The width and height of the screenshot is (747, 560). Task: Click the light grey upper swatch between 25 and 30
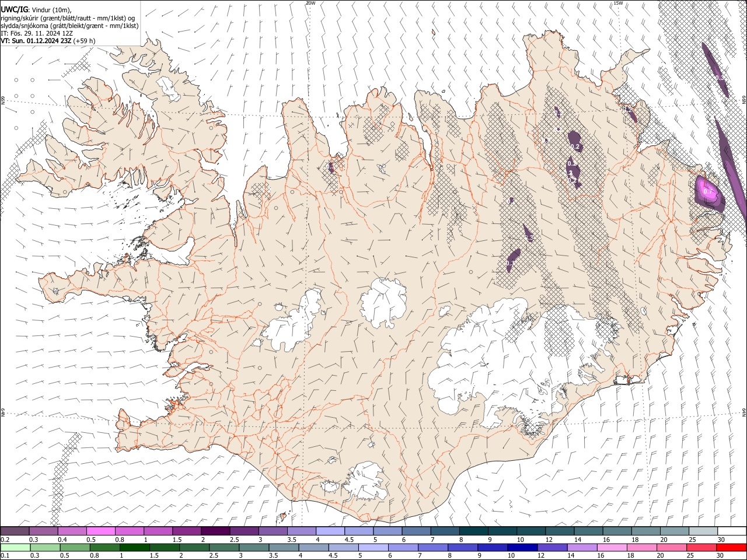pyautogui.click(x=704, y=531)
